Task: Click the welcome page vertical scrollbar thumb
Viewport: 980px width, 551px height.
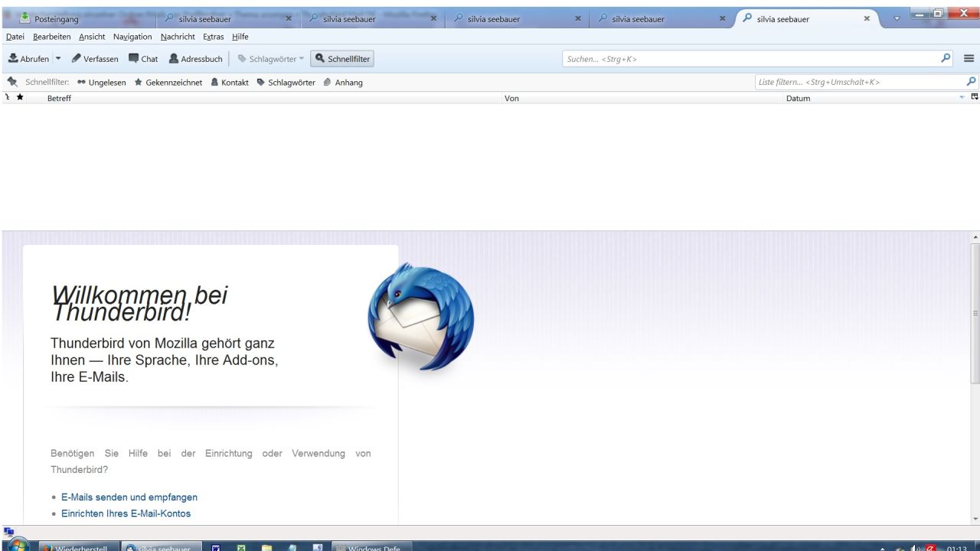Action: tap(975, 312)
